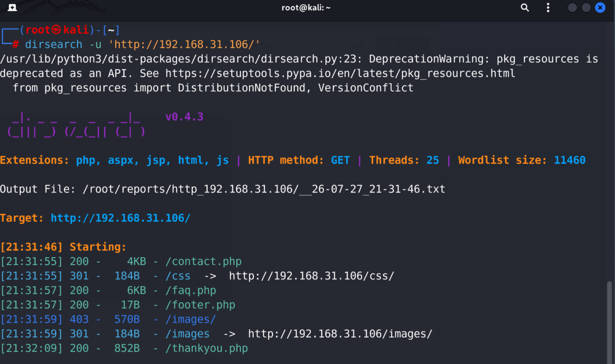Click the /footer.php result path
The height and width of the screenshot is (364, 615).
[x=200, y=305]
